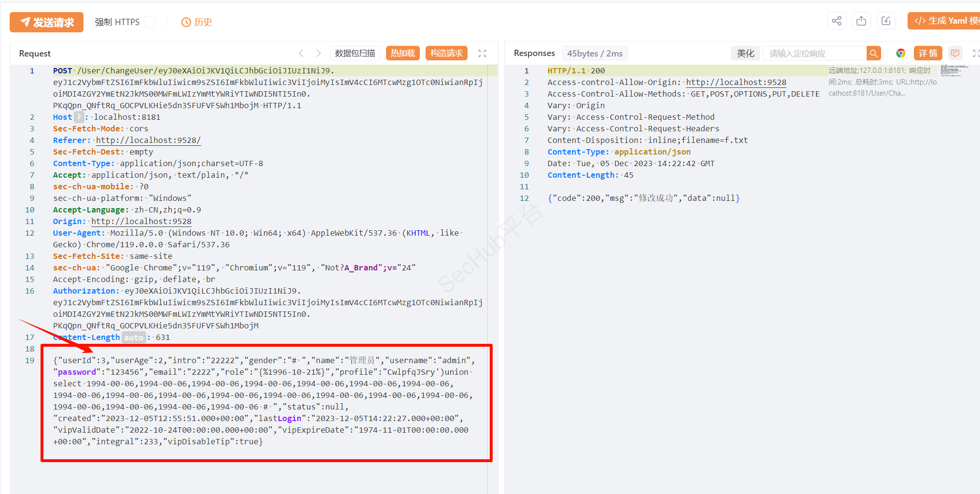This screenshot has width=980, height=494.
Task: Click the 热加载 hot reload button
Action: [403, 53]
